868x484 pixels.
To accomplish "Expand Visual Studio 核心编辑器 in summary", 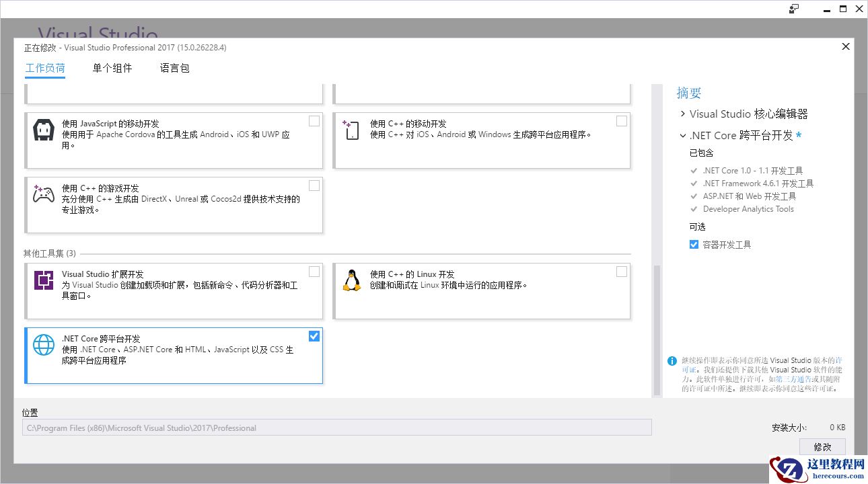I will 683,114.
